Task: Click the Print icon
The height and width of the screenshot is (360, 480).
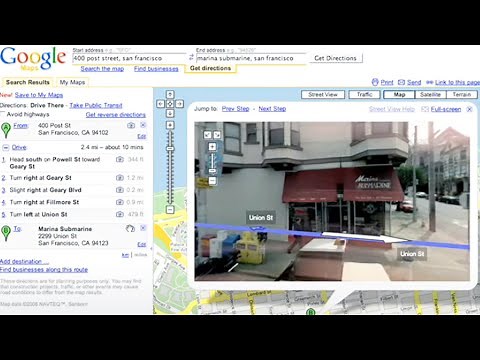Action: click(x=375, y=82)
